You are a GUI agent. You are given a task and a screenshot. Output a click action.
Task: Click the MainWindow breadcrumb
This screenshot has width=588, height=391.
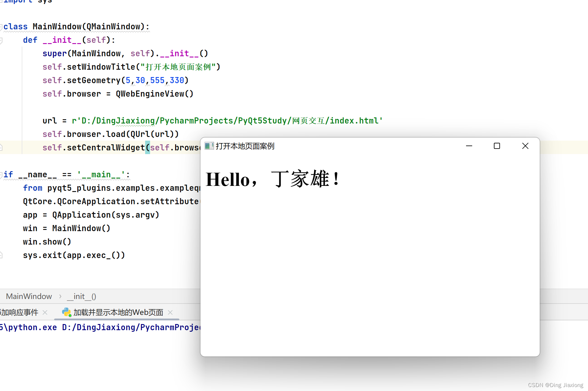point(29,296)
